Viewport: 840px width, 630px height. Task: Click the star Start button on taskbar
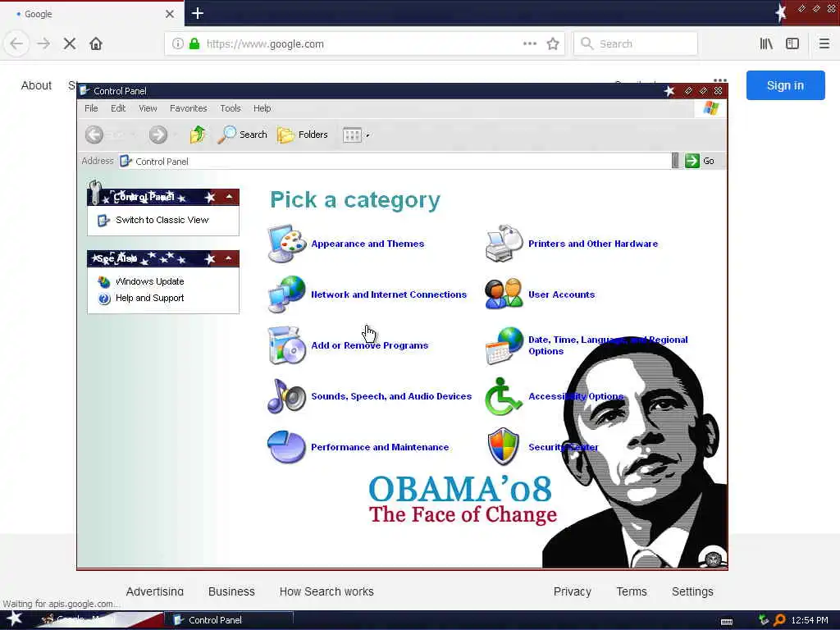pos(15,619)
